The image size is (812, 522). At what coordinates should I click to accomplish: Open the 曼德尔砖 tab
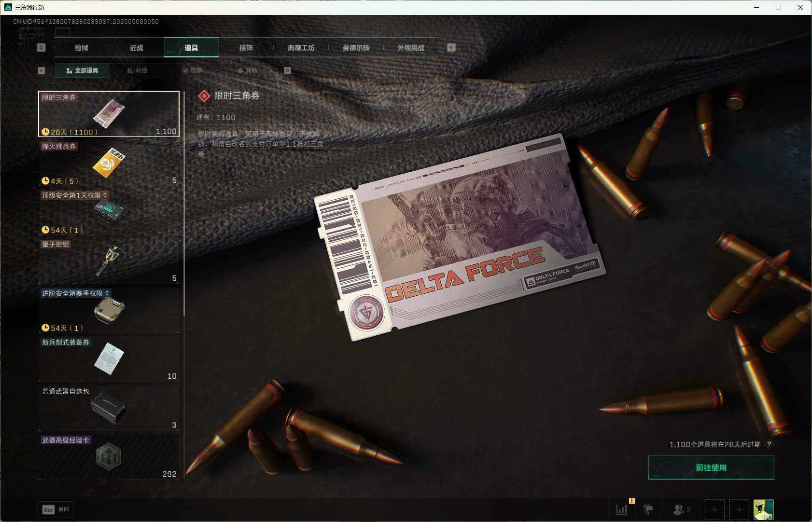(x=356, y=48)
